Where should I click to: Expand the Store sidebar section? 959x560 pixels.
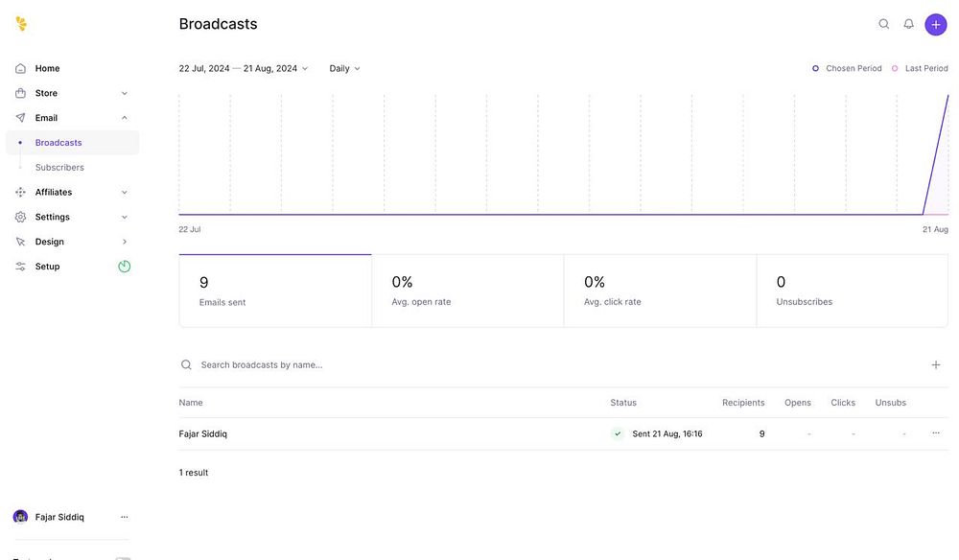[x=72, y=93]
